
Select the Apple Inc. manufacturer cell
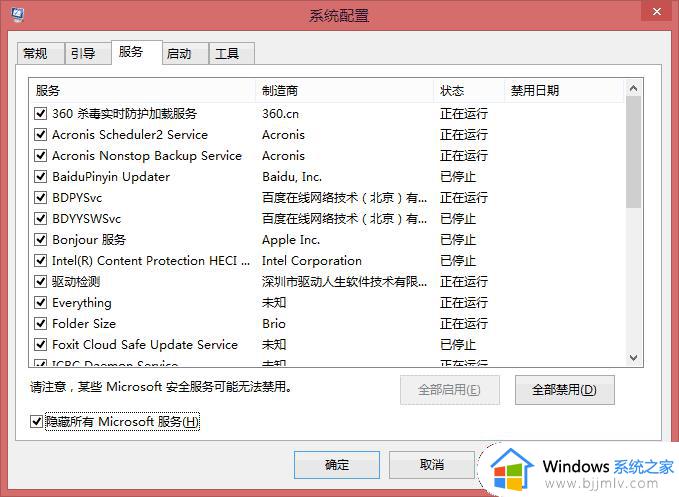point(291,240)
